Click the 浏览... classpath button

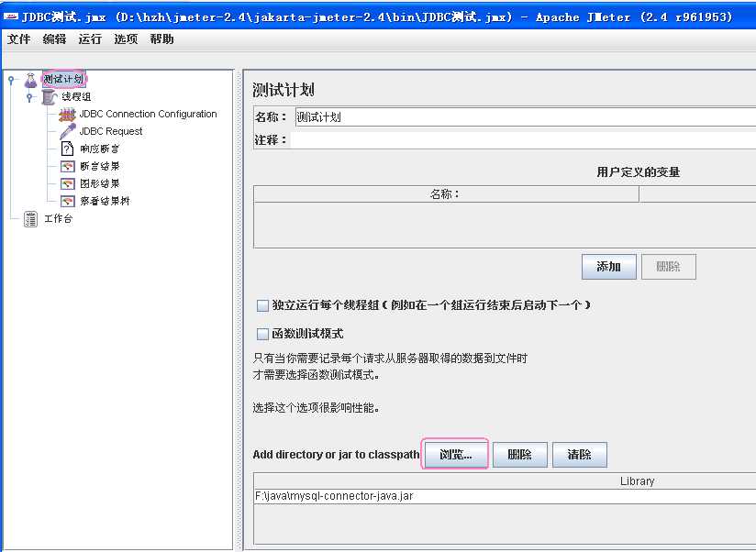[455, 454]
